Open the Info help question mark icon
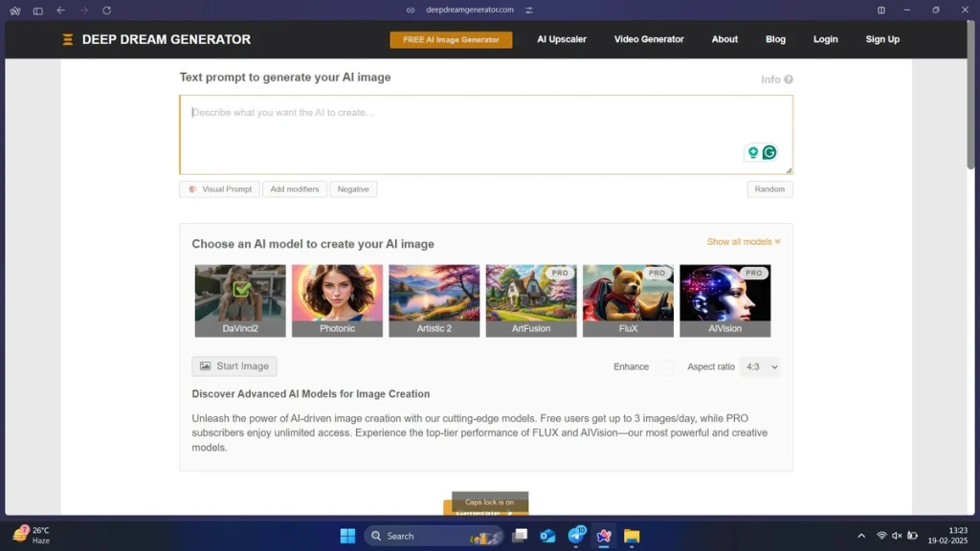Screen dimensions: 980x551 pos(789,79)
